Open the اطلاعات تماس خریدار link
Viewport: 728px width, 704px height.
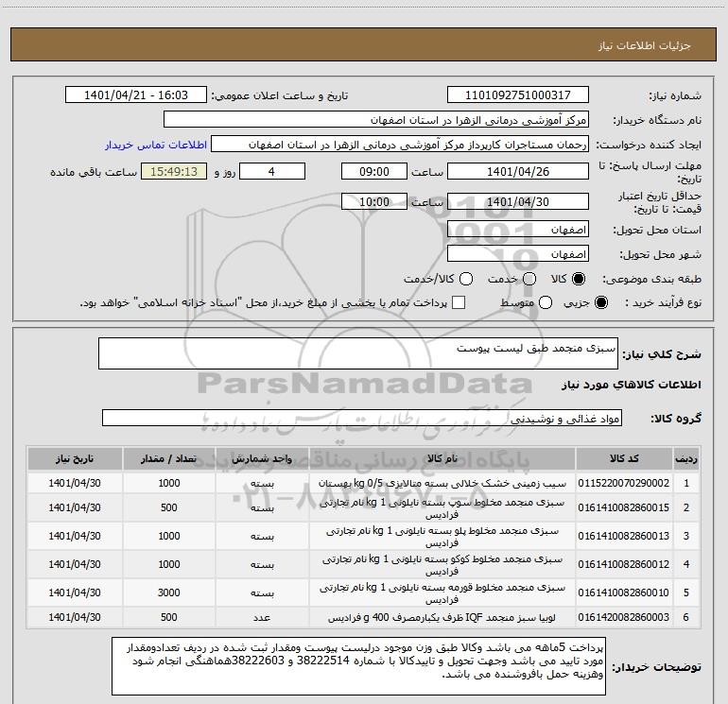point(156,145)
